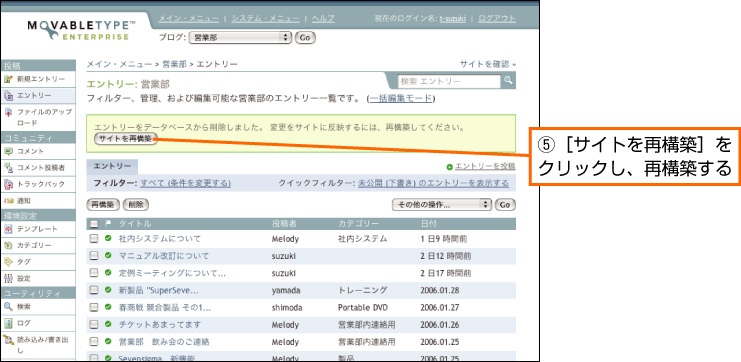The height and width of the screenshot is (362, 741).
Task: Click the commenters icon in sidebar
Action: [x=8, y=168]
